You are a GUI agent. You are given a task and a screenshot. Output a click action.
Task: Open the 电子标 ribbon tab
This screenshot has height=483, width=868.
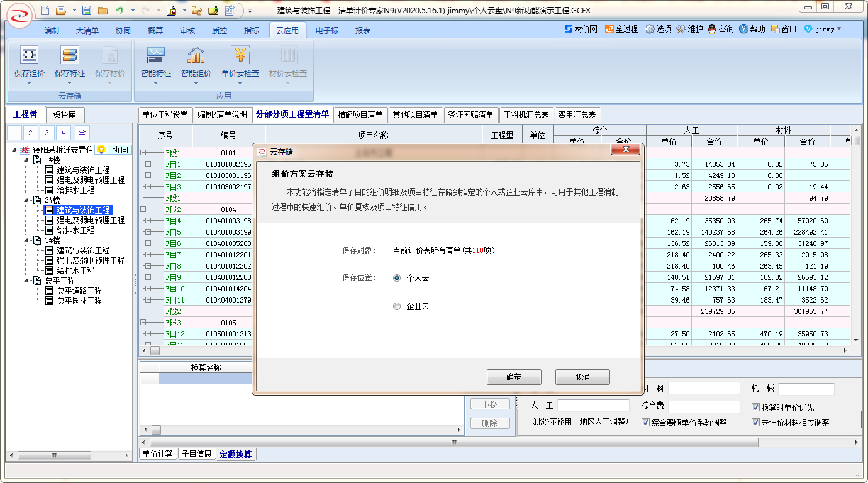click(326, 30)
